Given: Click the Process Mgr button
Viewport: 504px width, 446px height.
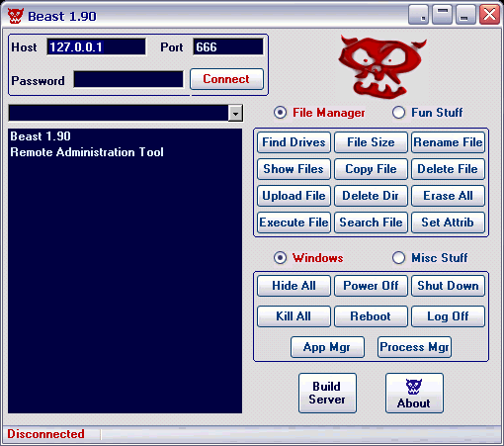Looking at the screenshot, I should coord(414,347).
